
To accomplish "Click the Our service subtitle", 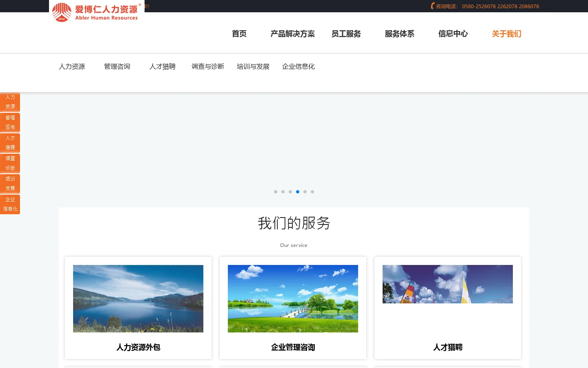I will coord(294,245).
